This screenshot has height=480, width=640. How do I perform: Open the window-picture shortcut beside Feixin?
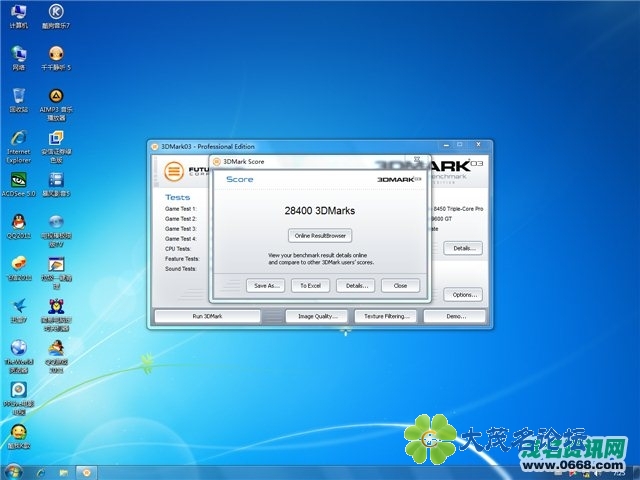[56, 273]
